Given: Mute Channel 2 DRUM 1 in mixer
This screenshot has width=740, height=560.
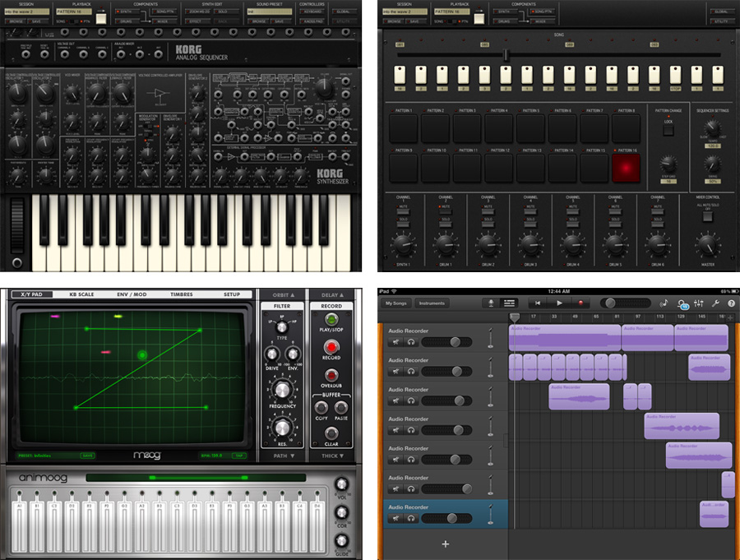Looking at the screenshot, I should coord(445,212).
